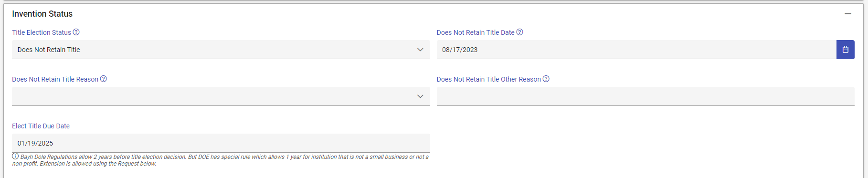
Task: Click the Does Not Retain Title Reason label
Action: coord(55,79)
